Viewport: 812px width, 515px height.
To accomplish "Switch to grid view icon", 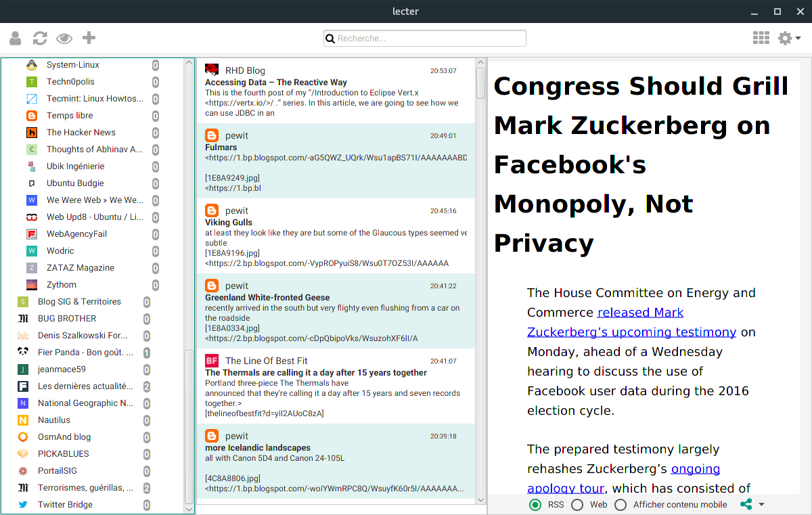I will [761, 39].
